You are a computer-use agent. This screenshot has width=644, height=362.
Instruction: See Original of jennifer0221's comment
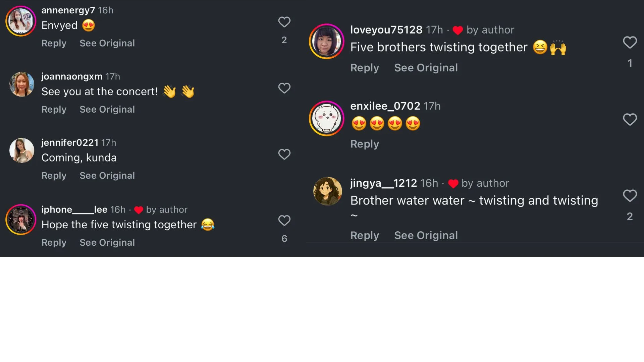tap(107, 176)
